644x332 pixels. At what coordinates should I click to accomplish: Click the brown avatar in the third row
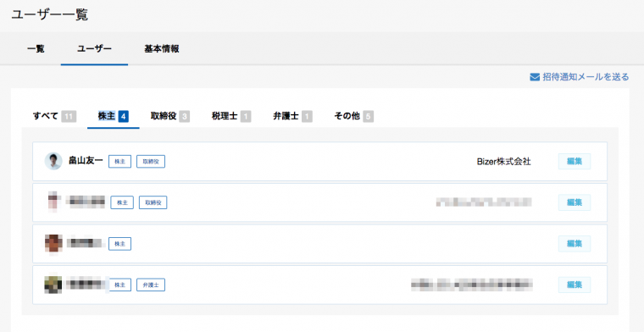click(x=53, y=243)
